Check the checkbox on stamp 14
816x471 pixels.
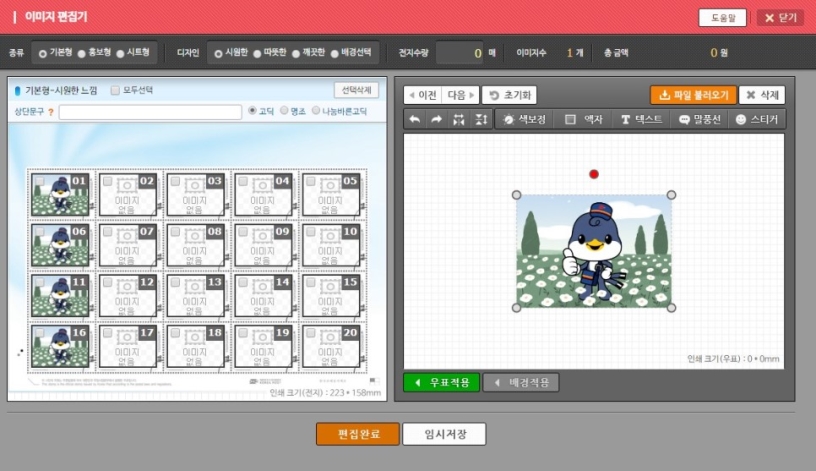(243, 282)
